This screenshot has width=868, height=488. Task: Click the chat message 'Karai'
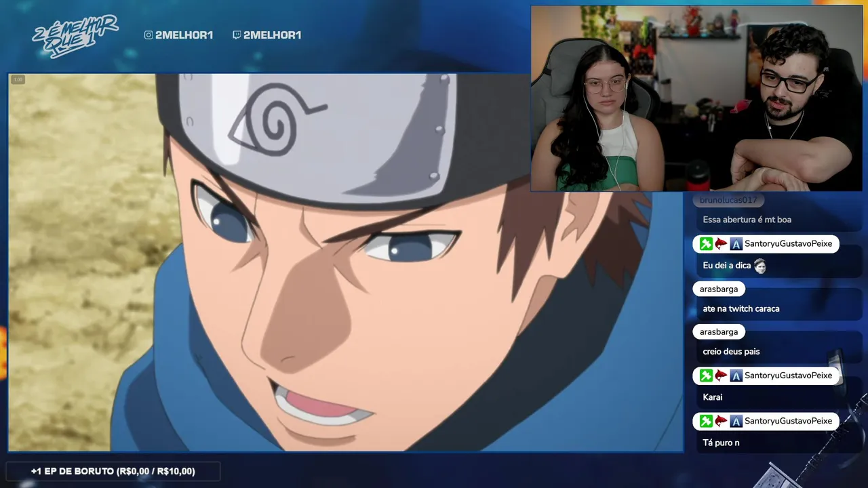tap(713, 397)
